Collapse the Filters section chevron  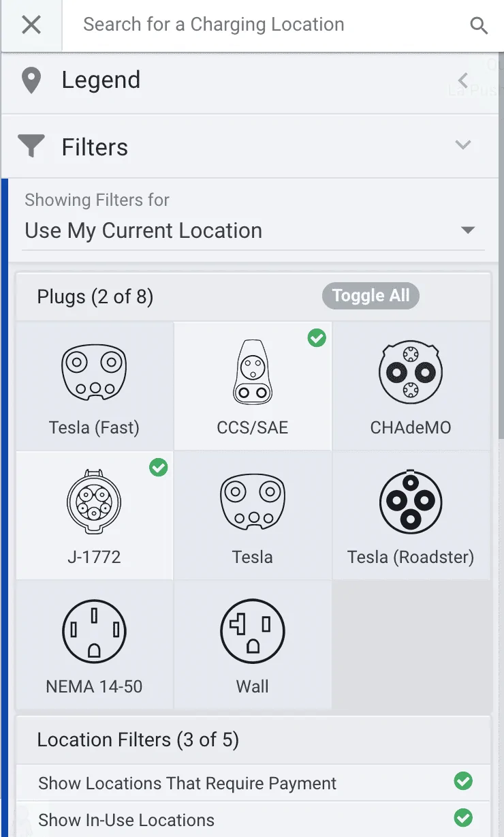[463, 145]
